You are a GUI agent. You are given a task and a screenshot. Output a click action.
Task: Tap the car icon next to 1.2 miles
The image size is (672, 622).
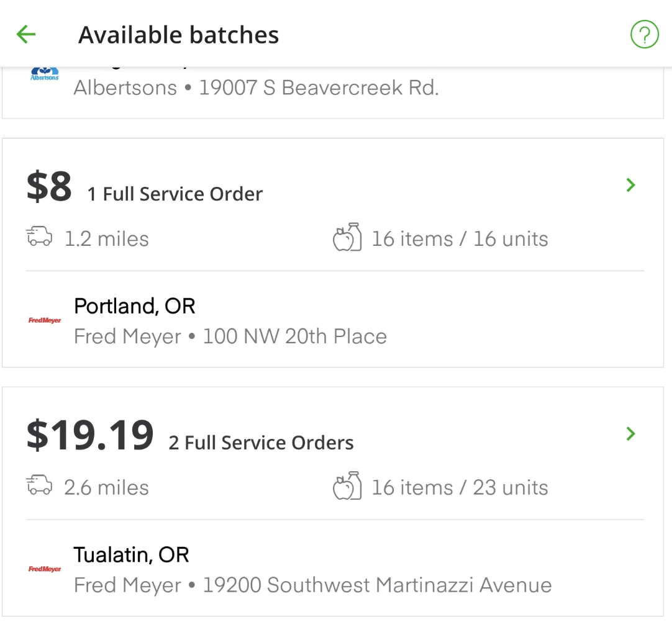tap(39, 237)
